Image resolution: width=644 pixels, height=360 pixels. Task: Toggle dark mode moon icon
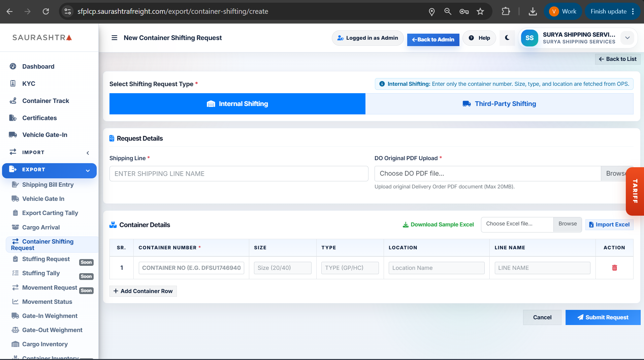tap(507, 38)
